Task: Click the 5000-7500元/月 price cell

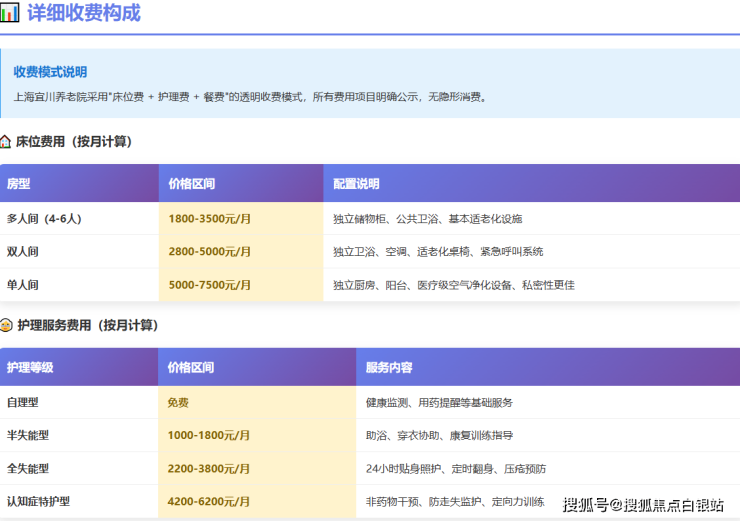Action: pyautogui.click(x=210, y=285)
